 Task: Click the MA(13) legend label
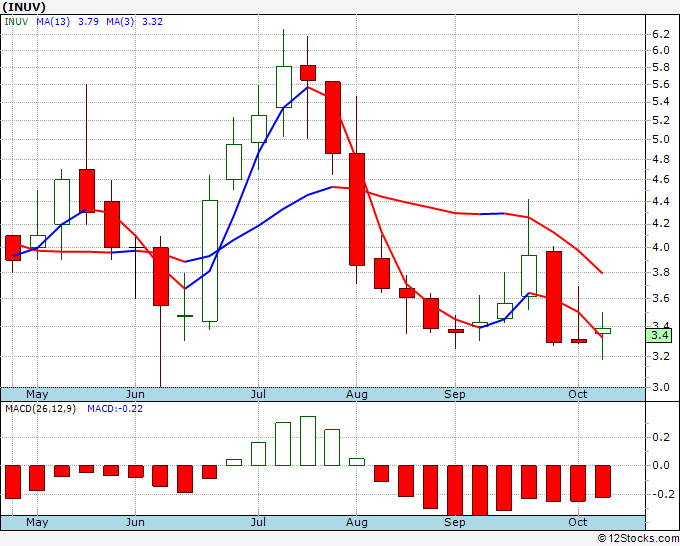(53, 21)
